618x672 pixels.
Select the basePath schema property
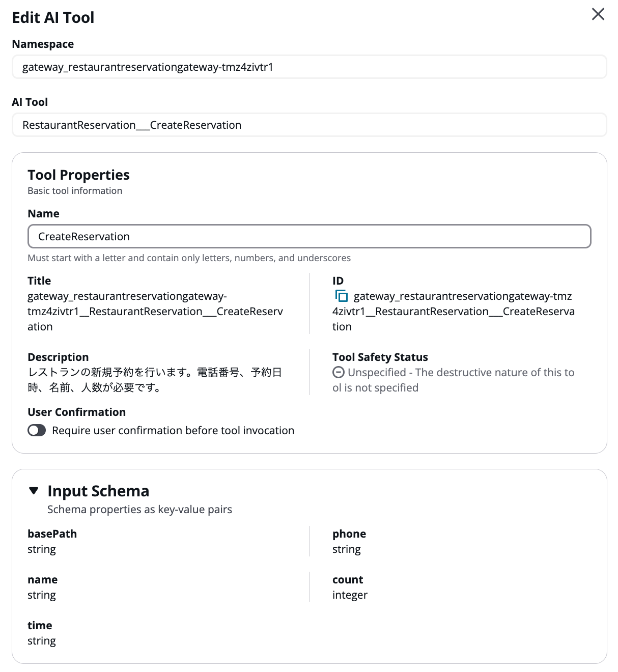click(52, 534)
